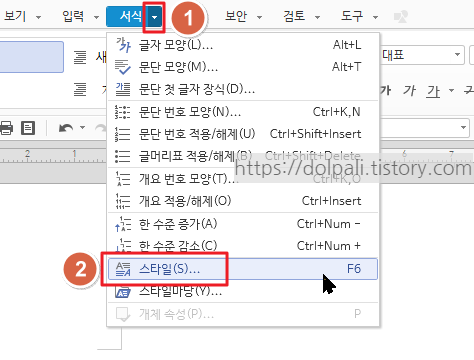Choose 한 수준 증가(A) item

click(243, 224)
